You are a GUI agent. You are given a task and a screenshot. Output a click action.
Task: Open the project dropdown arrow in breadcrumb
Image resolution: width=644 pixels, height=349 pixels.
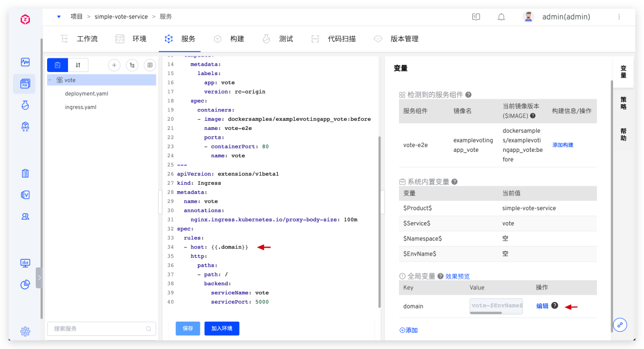pos(58,17)
